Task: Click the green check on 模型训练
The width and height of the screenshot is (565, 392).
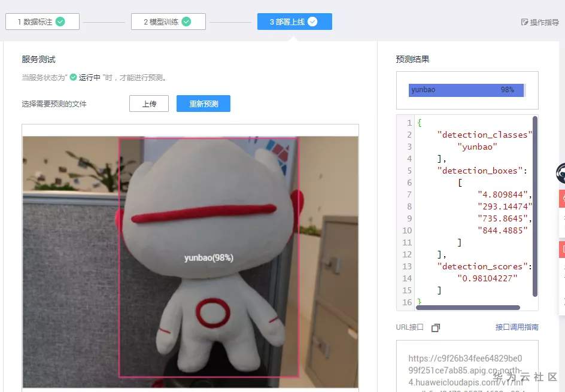Action: point(186,22)
